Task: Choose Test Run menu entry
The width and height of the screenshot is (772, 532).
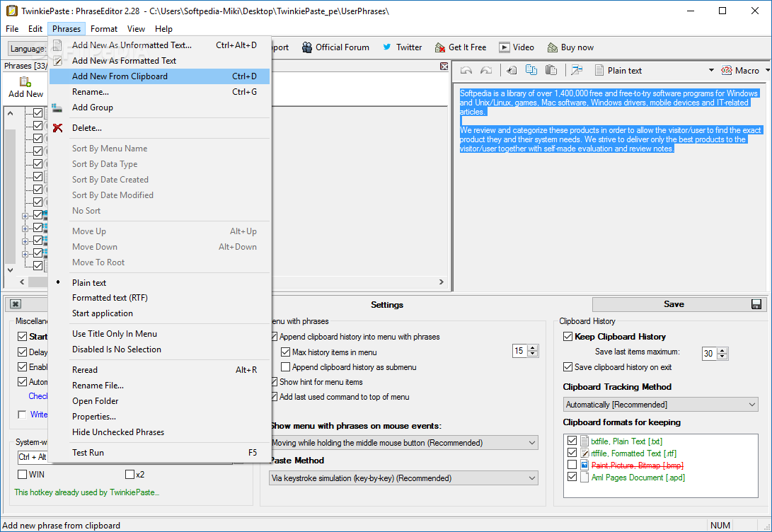Action: pyautogui.click(x=159, y=453)
